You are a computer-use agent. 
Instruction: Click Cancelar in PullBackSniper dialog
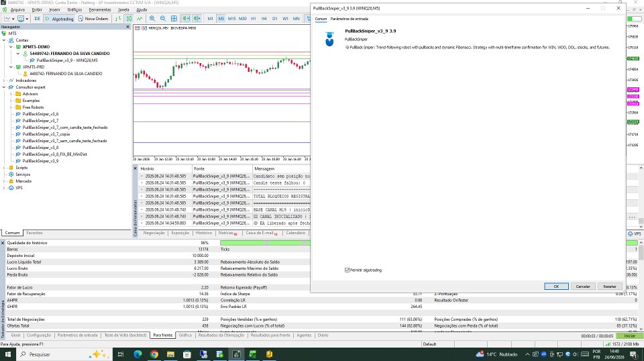click(583, 287)
